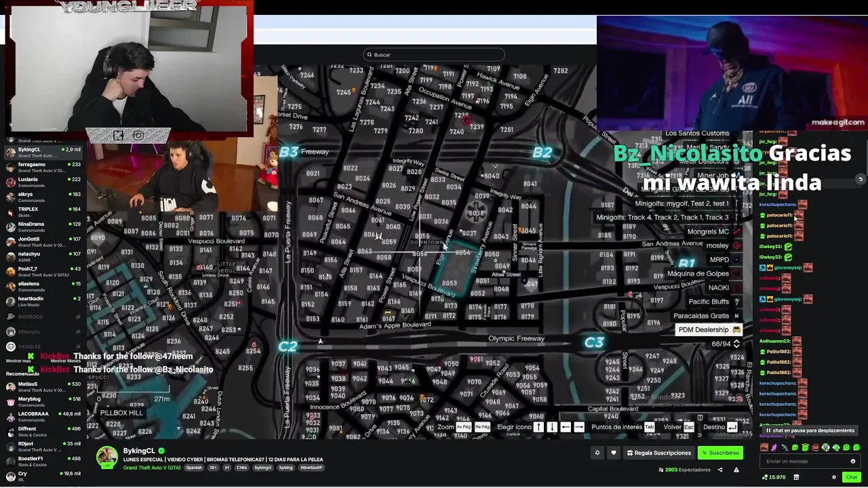This screenshot has width=868, height=488.
Task: Click the Av Pag zoom key
Action: click(464, 427)
